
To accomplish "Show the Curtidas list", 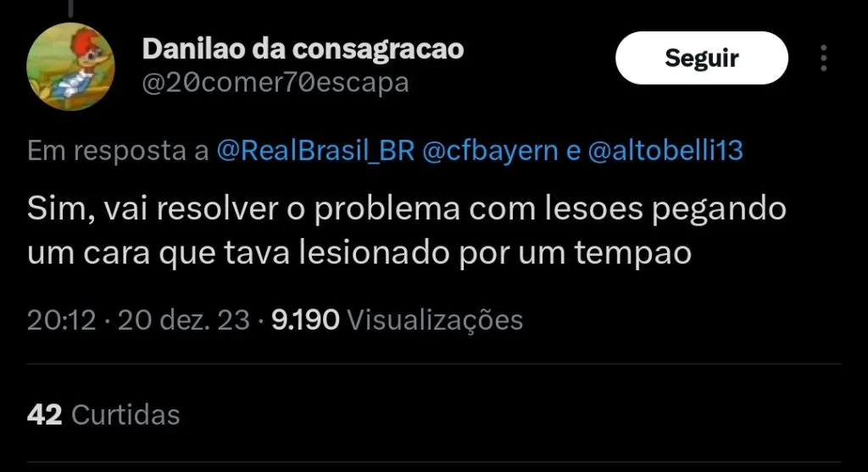I will point(125,414).
